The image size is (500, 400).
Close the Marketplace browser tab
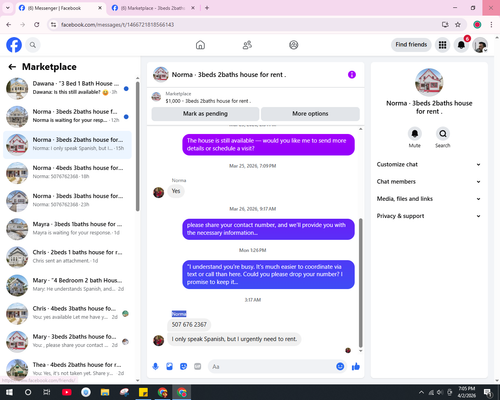193,8
